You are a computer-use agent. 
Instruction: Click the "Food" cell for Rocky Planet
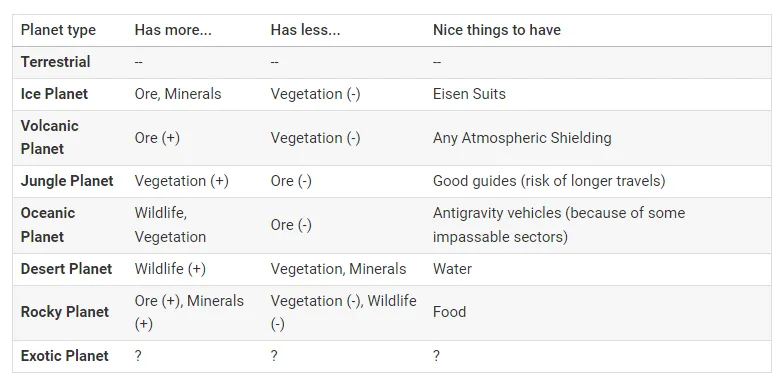point(449,312)
